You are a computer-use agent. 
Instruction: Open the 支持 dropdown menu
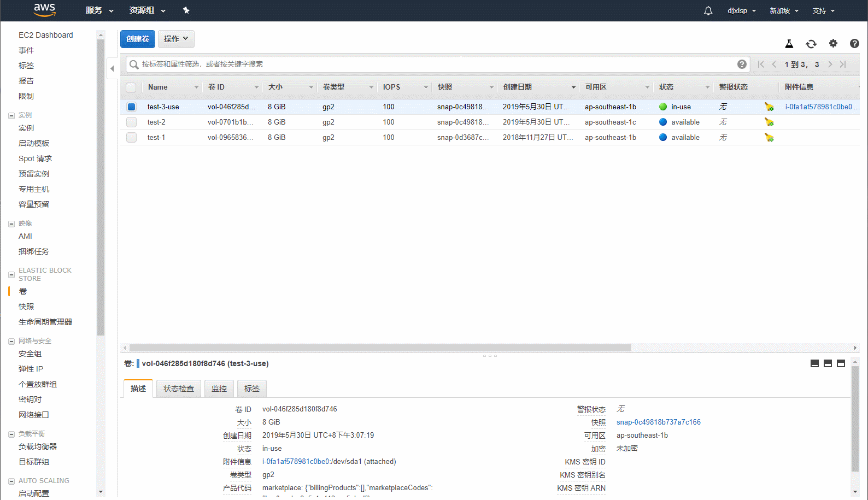tap(823, 10)
